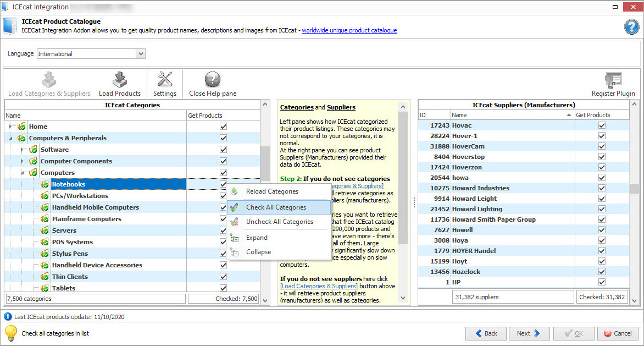Click the Back button
This screenshot has width=644, height=346.
[x=486, y=333]
